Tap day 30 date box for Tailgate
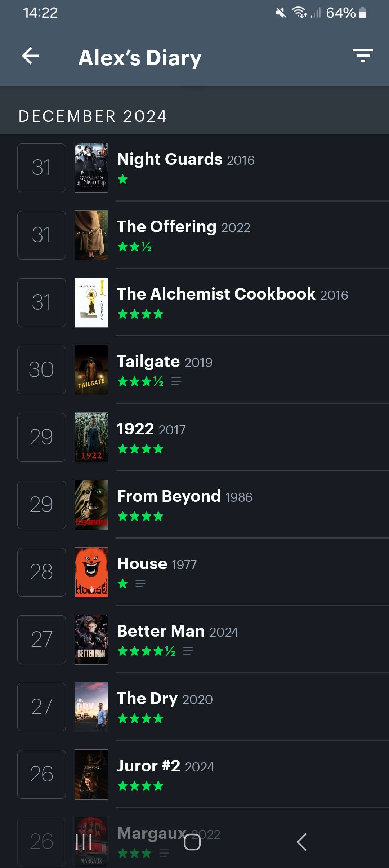Viewport: 389px width, 868px height. pos(41,370)
